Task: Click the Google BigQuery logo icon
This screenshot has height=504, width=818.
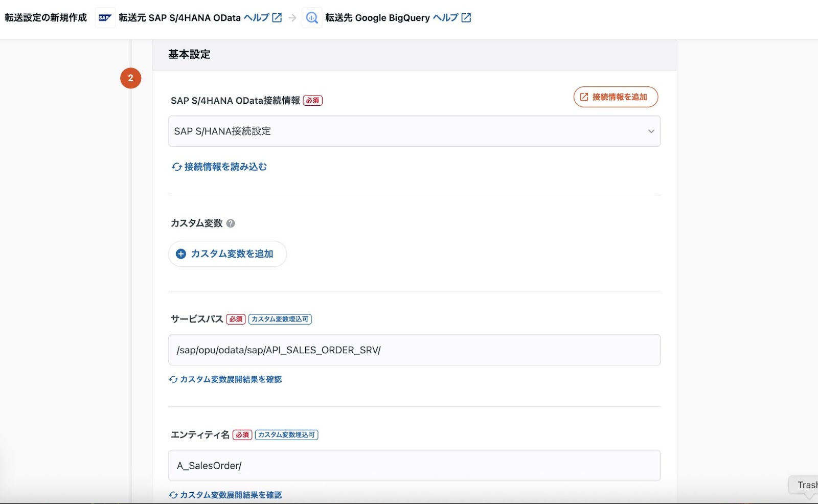Action: pyautogui.click(x=312, y=18)
